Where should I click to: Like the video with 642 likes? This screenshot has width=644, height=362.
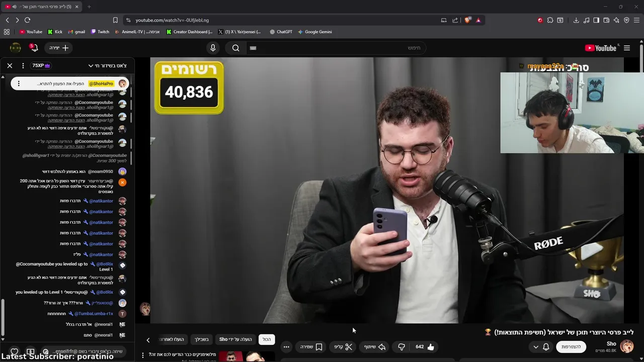pos(425,347)
